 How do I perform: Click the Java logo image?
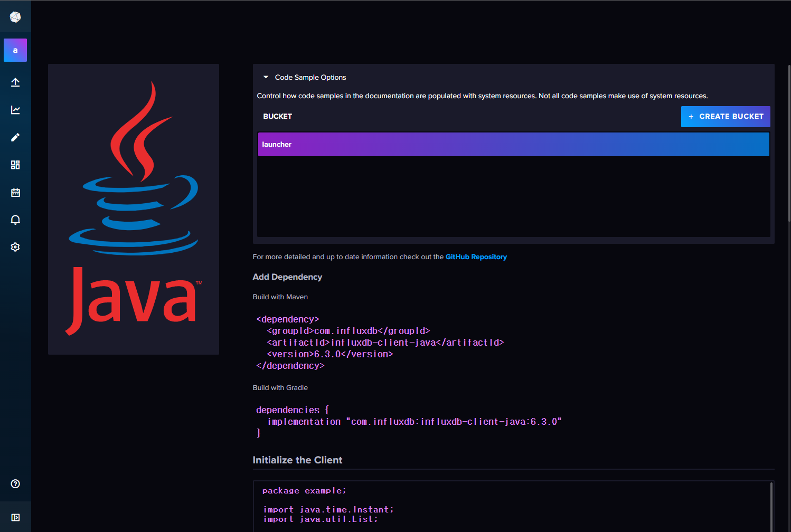(134, 209)
